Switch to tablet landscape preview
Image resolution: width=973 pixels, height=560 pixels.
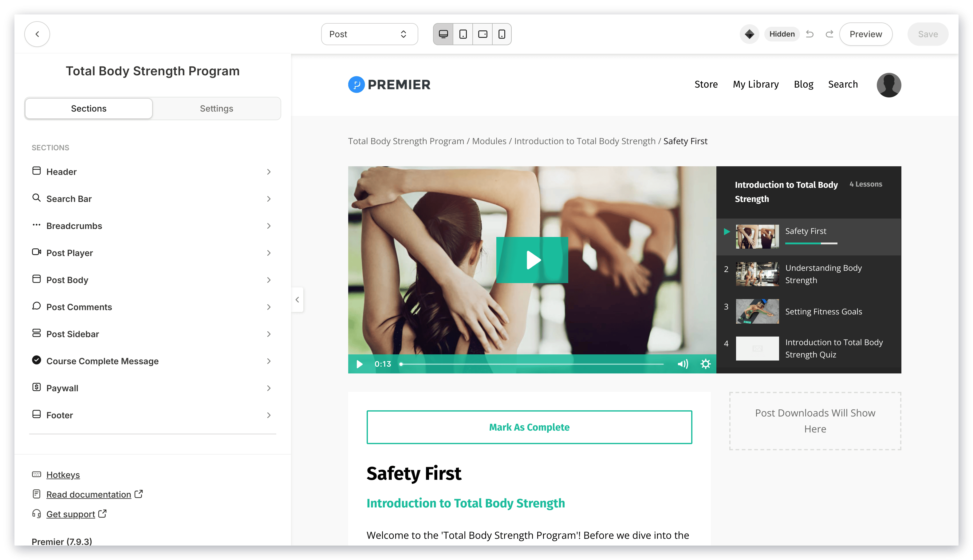[483, 34]
